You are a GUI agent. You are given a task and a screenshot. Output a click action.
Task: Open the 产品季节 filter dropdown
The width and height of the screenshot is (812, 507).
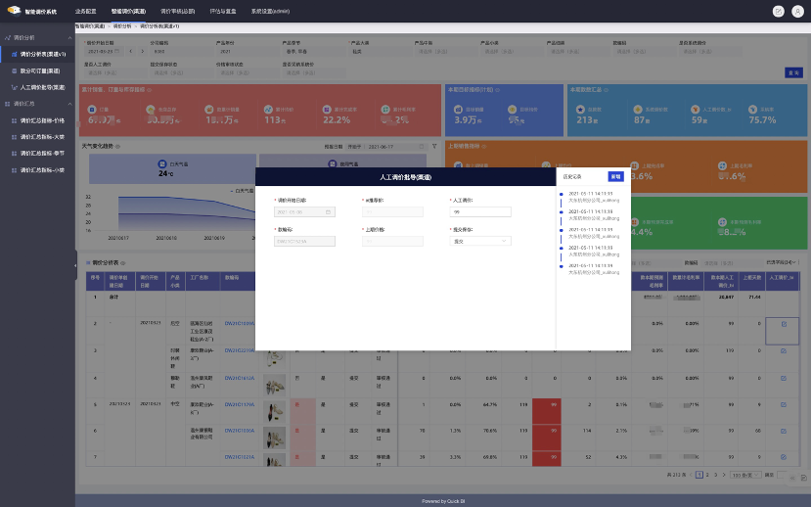[x=313, y=51]
